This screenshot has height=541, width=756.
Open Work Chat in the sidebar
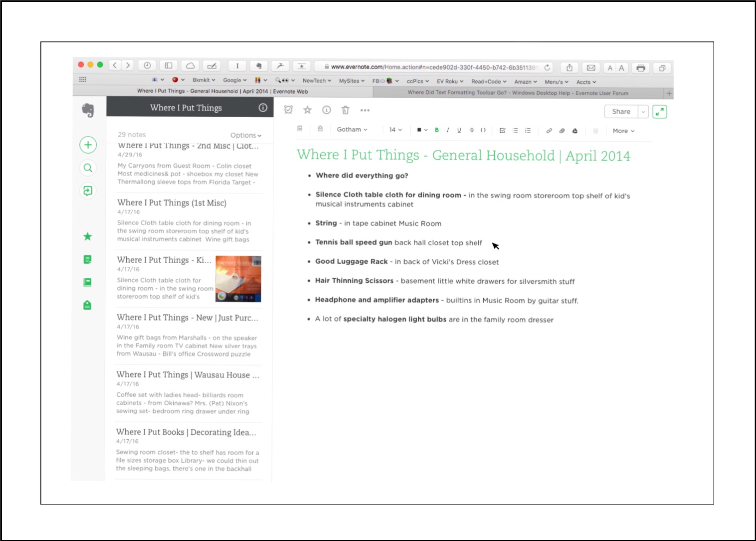click(88, 191)
